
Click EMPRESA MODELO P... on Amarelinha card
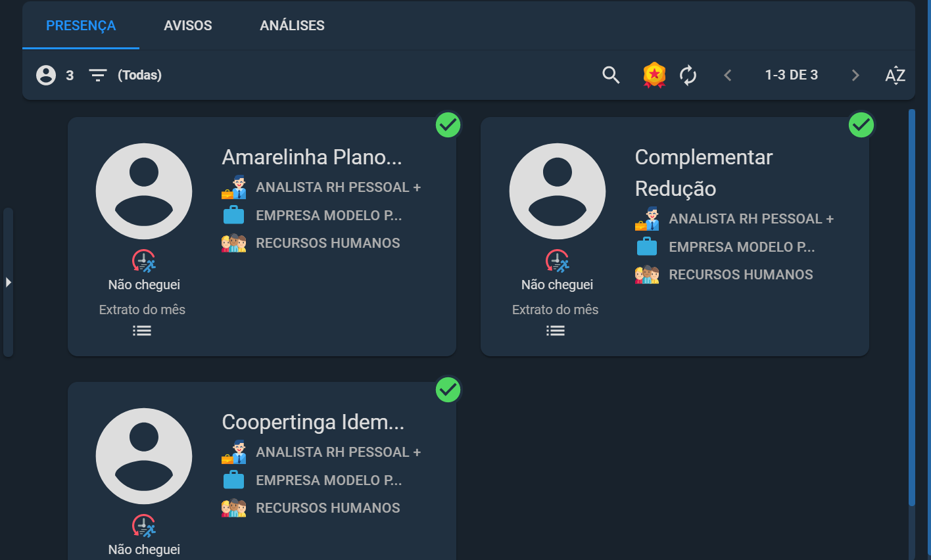click(329, 216)
